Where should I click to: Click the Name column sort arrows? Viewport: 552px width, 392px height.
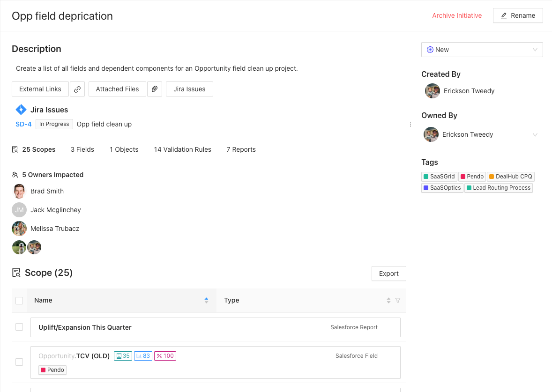pyautogui.click(x=206, y=300)
